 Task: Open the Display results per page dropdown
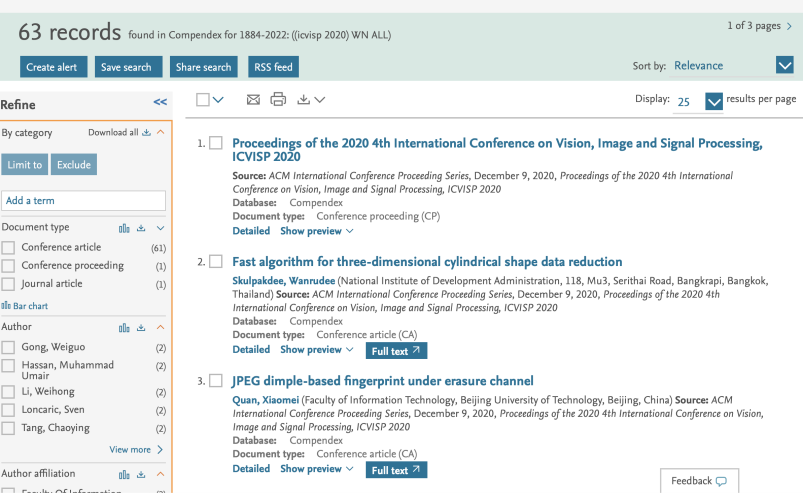coord(713,101)
